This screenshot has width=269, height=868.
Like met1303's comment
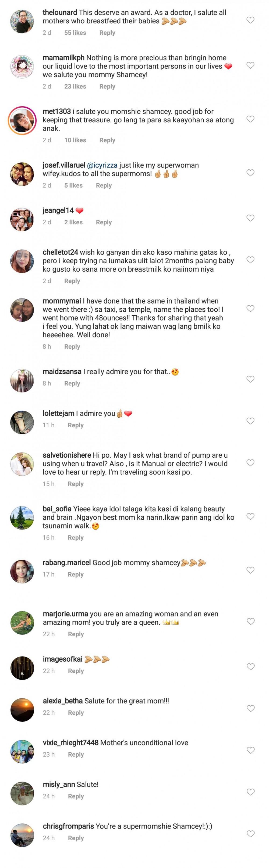(x=250, y=119)
